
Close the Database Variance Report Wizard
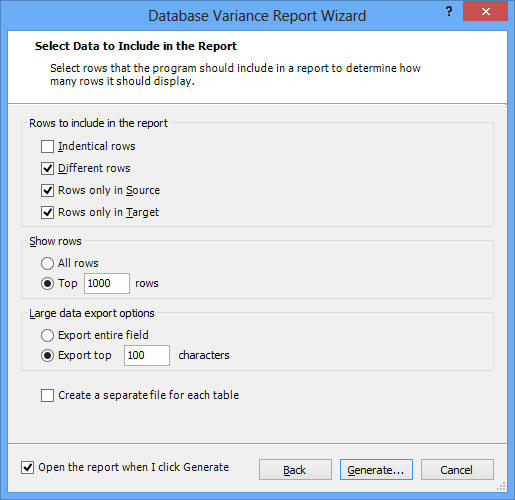tap(485, 11)
